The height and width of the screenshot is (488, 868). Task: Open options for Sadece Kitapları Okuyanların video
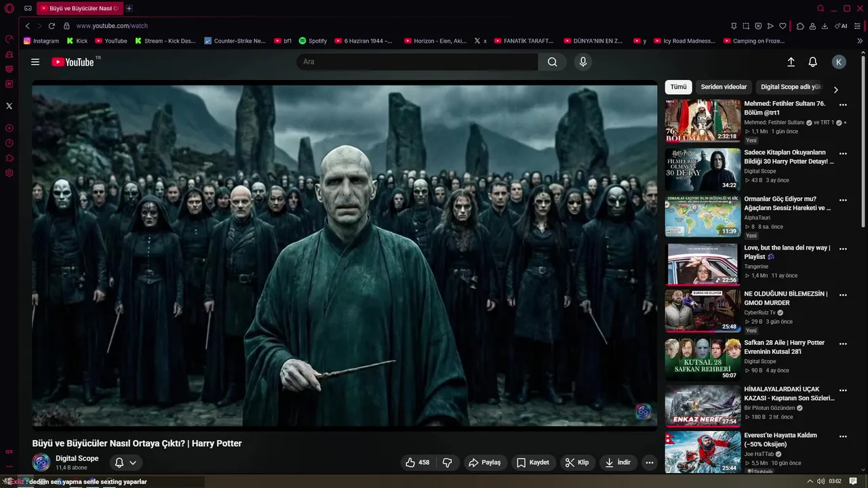point(843,154)
